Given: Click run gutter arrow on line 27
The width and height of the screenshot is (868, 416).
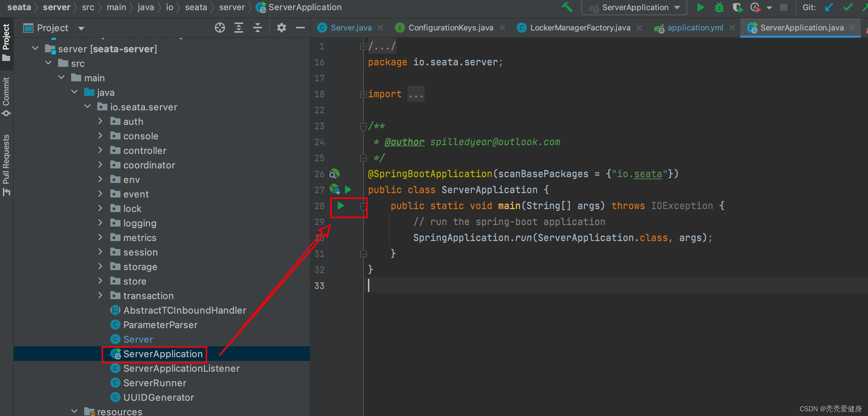Looking at the screenshot, I should click(348, 189).
